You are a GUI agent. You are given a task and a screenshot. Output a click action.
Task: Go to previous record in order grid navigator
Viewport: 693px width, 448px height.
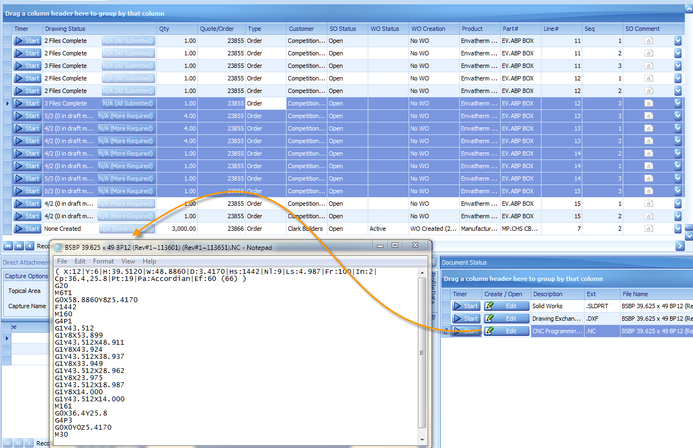point(29,246)
